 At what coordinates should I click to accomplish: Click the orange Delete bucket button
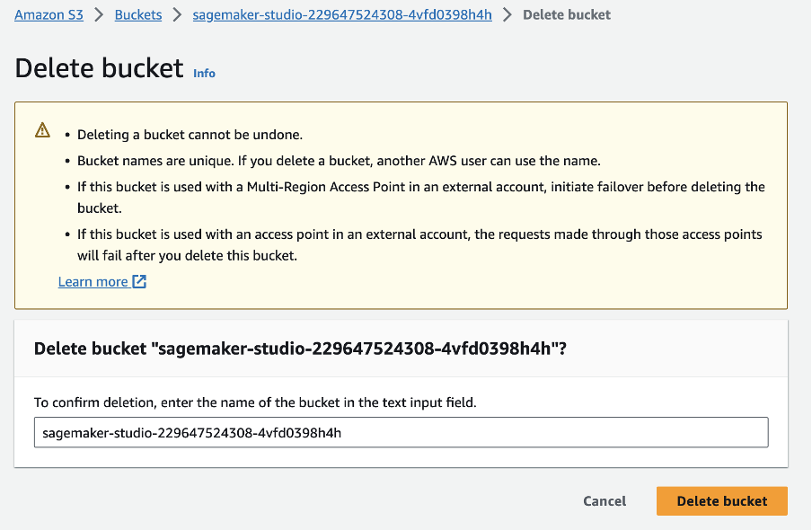tap(722, 501)
